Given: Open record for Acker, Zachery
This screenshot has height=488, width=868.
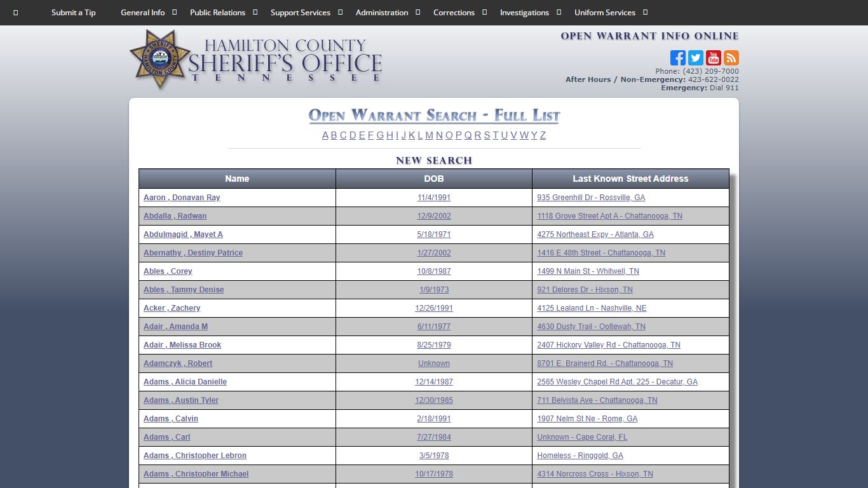Looking at the screenshot, I should (172, 308).
